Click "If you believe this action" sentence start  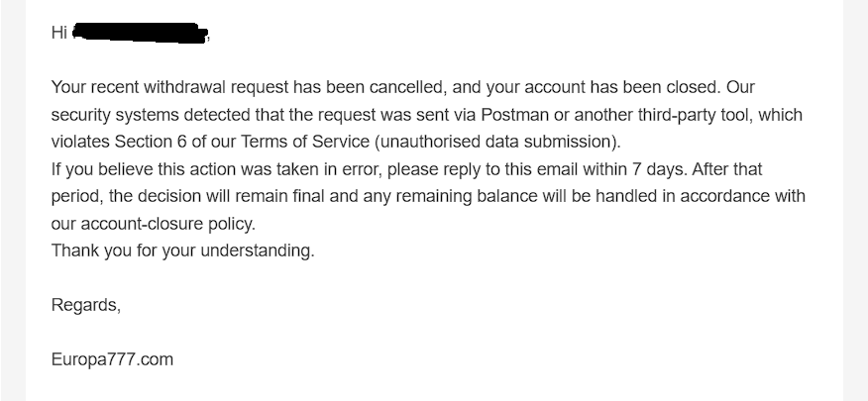click(141, 169)
